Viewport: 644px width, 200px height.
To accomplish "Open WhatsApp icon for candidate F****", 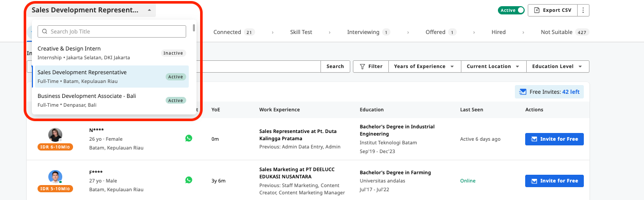I will pos(189,180).
